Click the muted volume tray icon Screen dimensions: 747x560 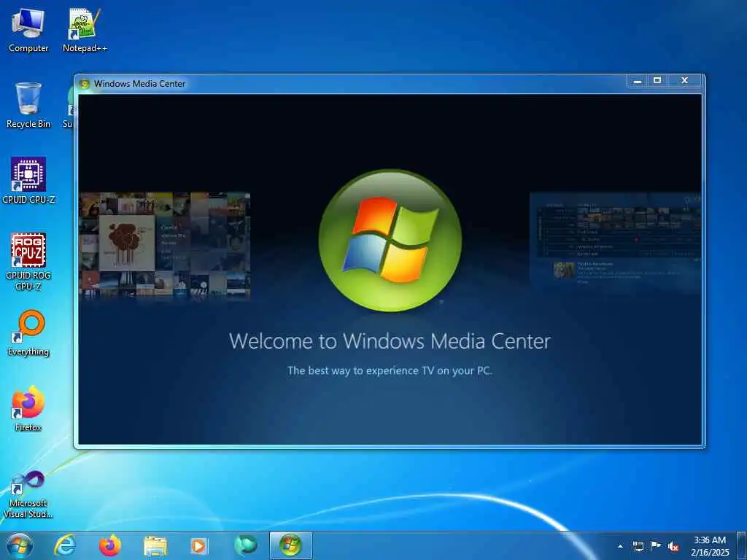[x=673, y=547]
